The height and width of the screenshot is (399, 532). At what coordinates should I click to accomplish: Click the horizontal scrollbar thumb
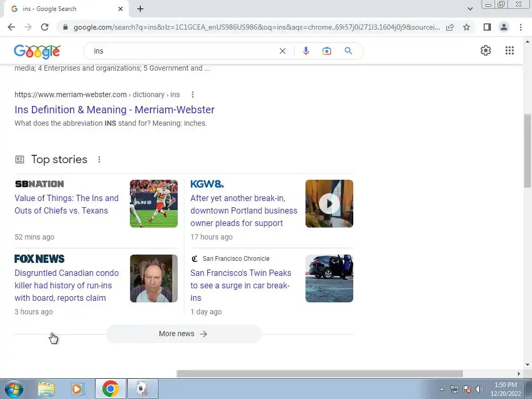pyautogui.click(x=320, y=374)
